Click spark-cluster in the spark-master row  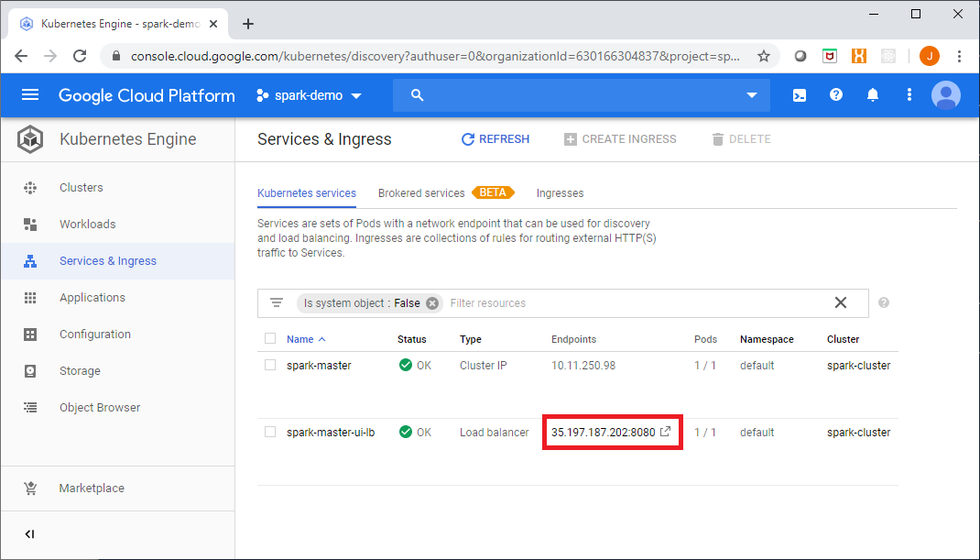(x=858, y=366)
